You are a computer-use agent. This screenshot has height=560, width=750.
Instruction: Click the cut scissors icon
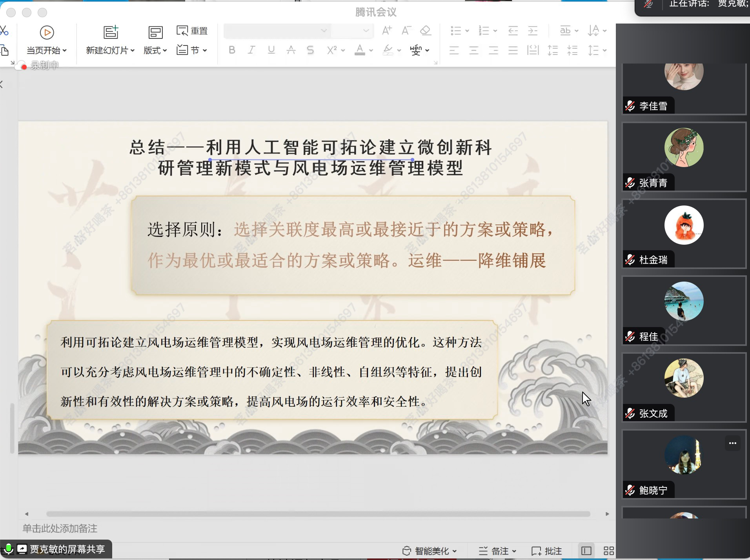pos(4,31)
